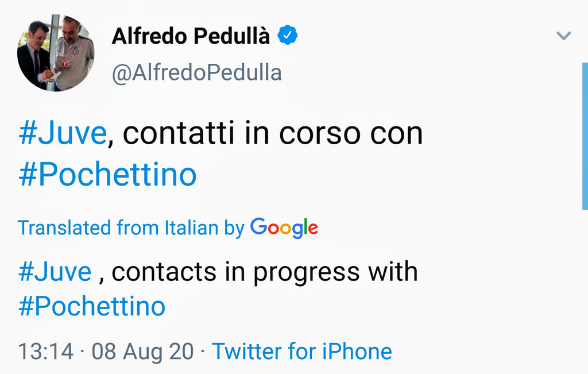This screenshot has height=374, width=588.
Task: Open #Pochettino hashtag in the English translation
Action: 92,306
